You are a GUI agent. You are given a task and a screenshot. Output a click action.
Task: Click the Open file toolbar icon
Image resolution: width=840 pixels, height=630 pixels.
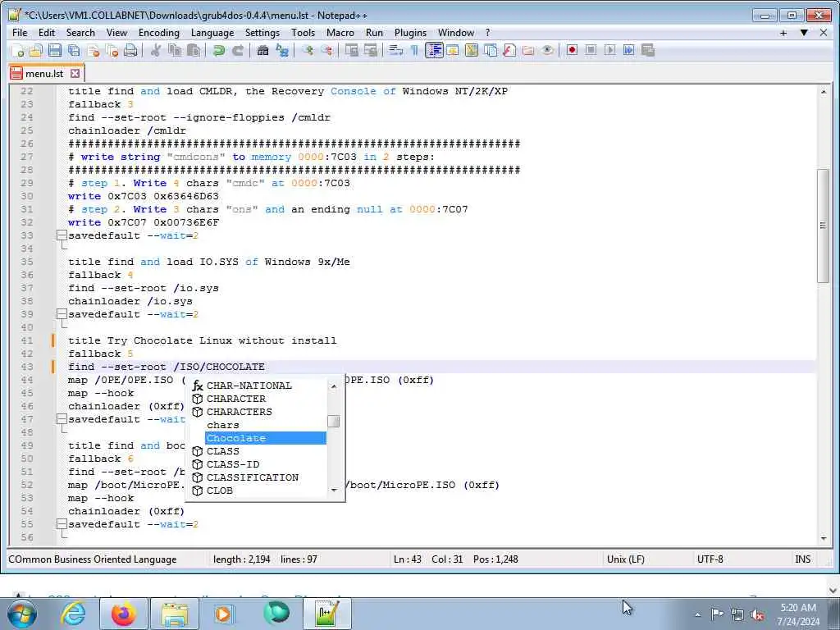point(36,50)
